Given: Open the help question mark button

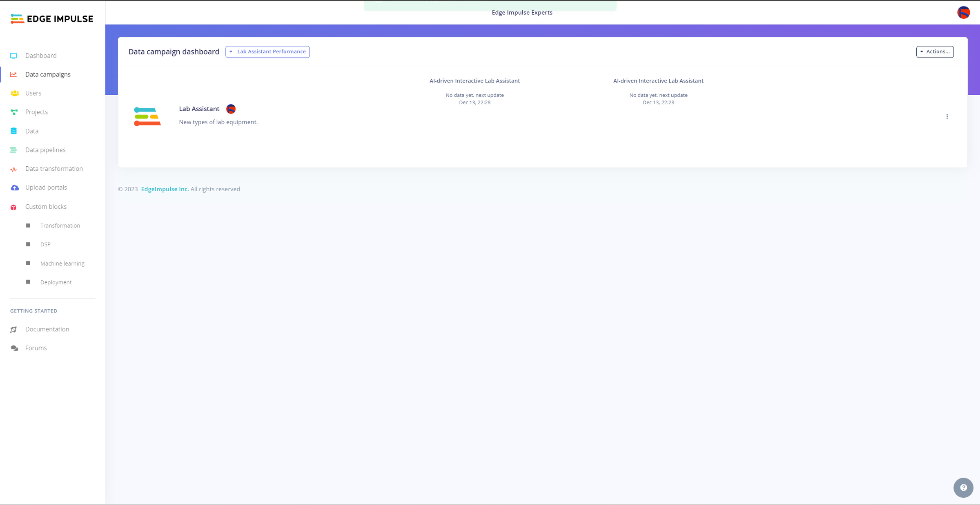Looking at the screenshot, I should pos(963,487).
